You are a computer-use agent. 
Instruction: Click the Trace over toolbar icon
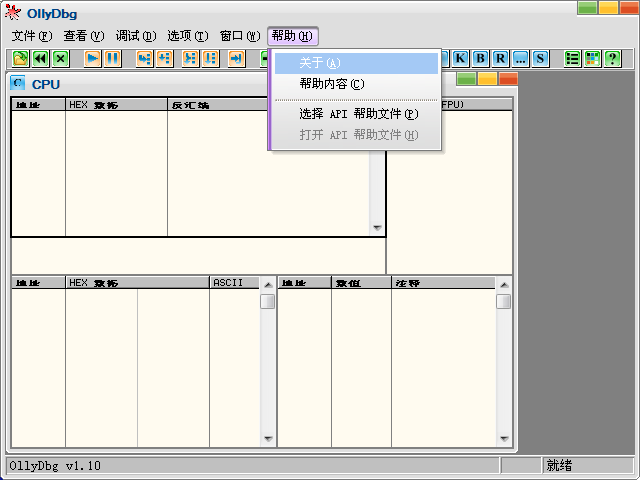pos(211,59)
